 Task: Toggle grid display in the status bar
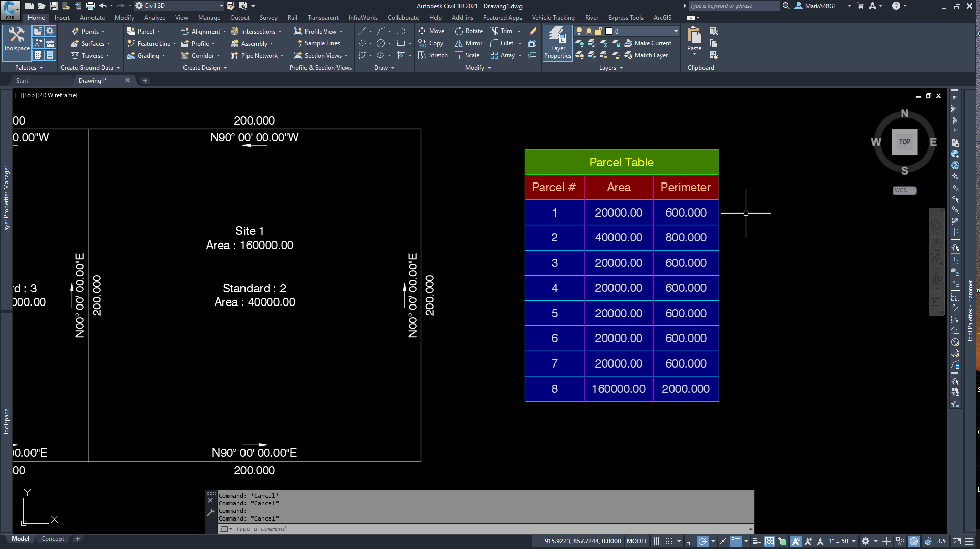click(656, 541)
